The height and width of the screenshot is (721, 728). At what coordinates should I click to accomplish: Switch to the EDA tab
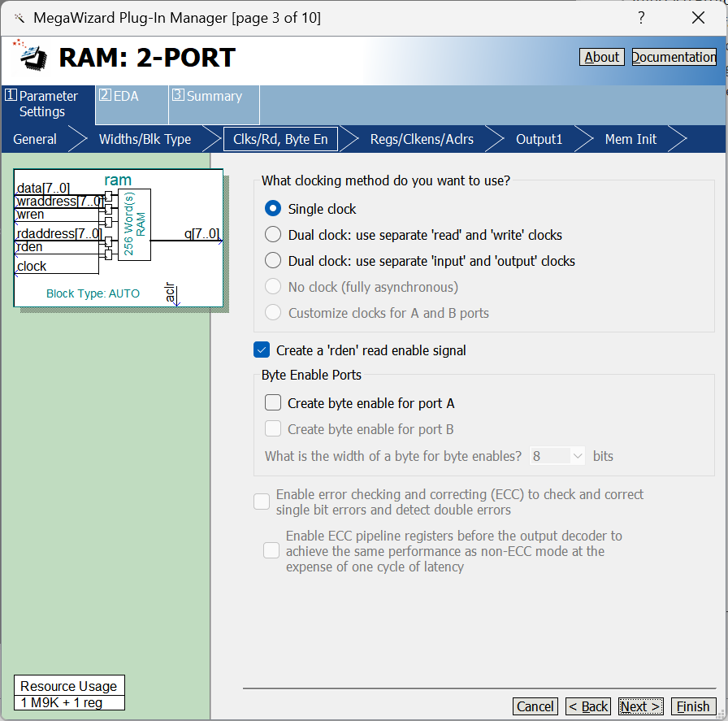(132, 104)
